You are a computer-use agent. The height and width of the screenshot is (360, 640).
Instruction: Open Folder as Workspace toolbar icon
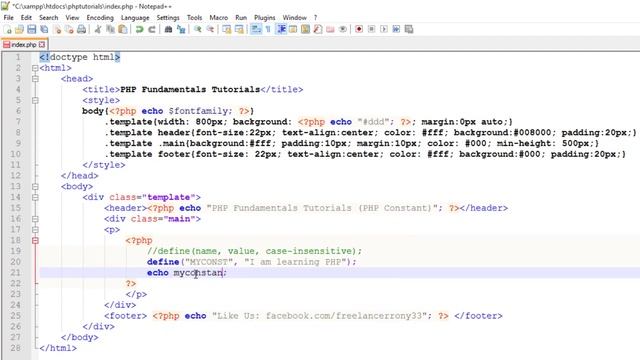330,29
